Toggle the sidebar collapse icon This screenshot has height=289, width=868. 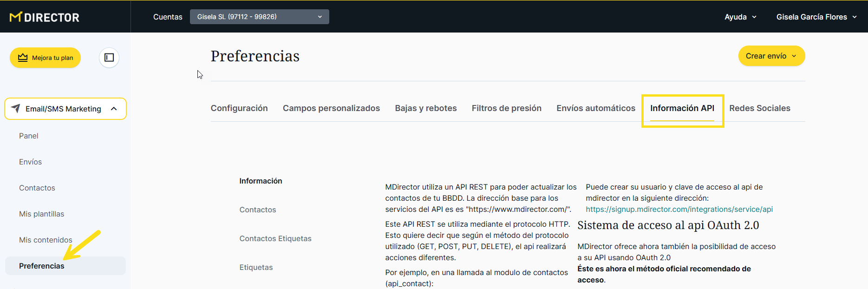point(109,58)
